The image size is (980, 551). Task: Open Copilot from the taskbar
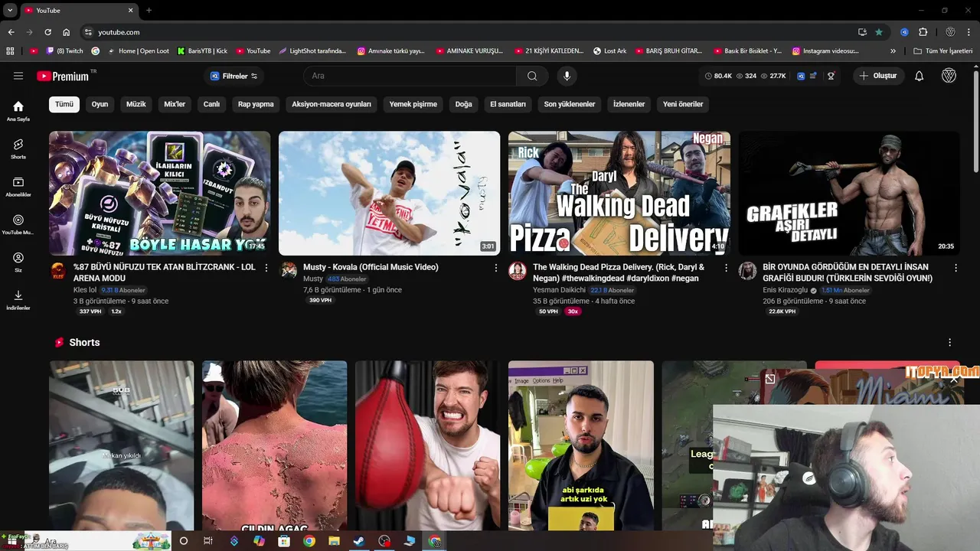259,541
